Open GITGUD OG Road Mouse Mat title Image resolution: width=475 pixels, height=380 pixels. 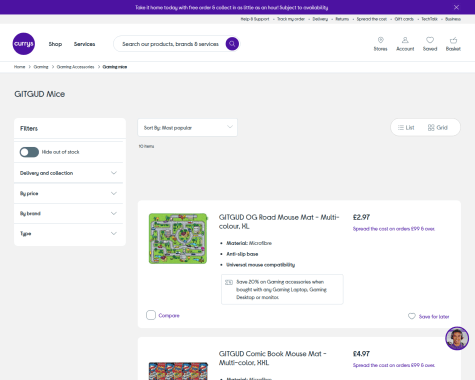click(x=279, y=222)
